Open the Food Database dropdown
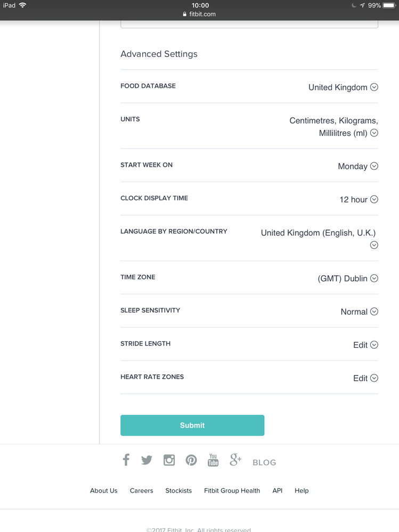The image size is (399, 532). [x=374, y=87]
